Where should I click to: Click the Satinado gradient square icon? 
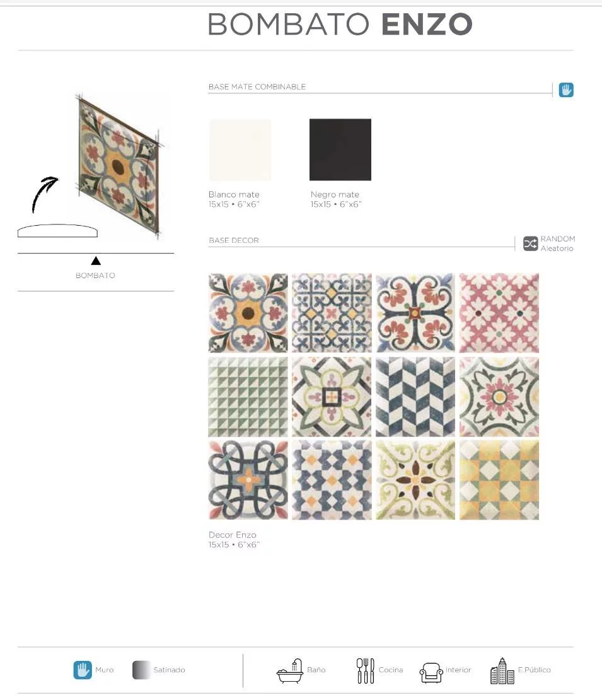(x=141, y=670)
